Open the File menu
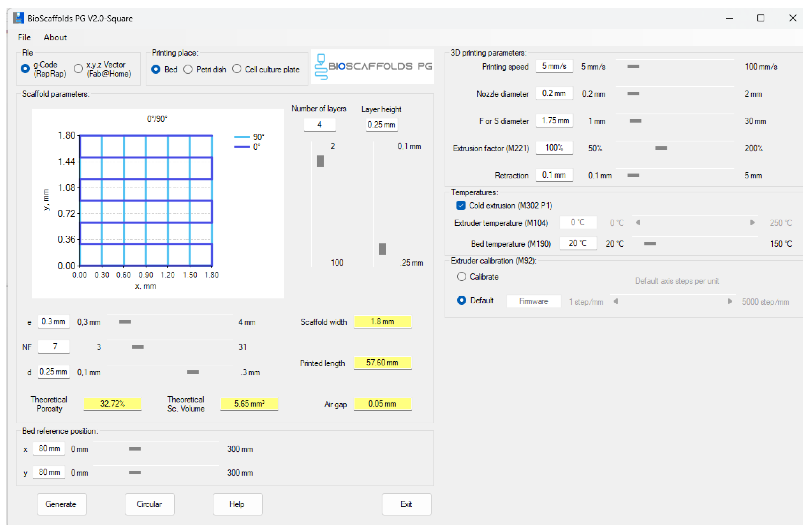 [24, 37]
